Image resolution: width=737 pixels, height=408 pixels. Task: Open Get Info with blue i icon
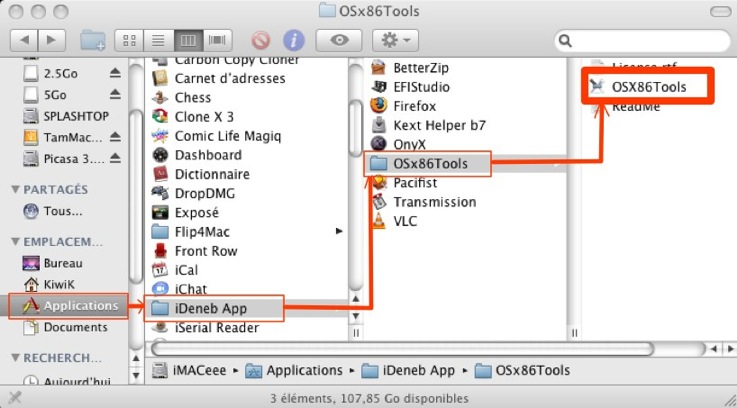[x=294, y=40]
